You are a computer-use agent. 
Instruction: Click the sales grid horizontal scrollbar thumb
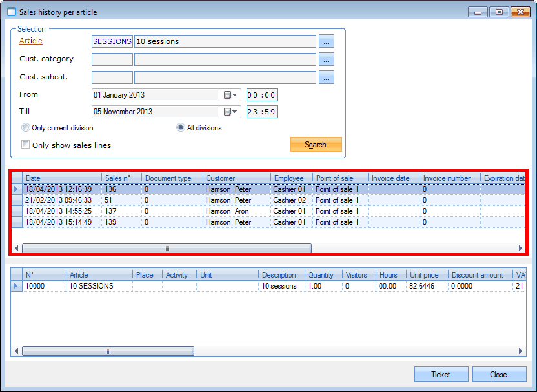click(x=167, y=248)
